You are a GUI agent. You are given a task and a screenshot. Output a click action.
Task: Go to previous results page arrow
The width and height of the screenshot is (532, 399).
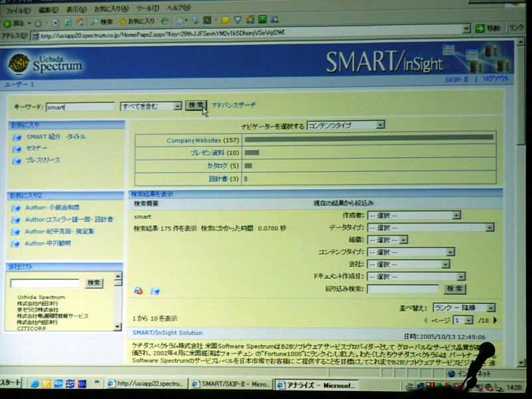(x=426, y=320)
